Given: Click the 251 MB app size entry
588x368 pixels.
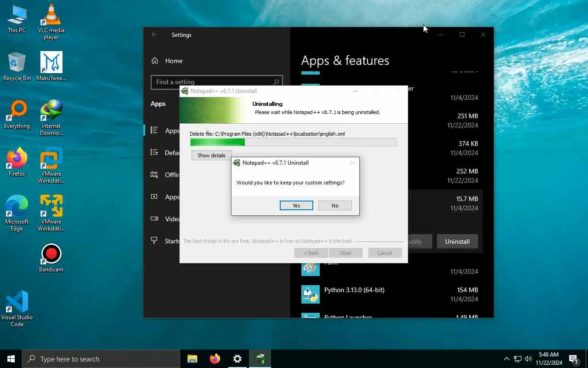Looking at the screenshot, I should (468, 116).
